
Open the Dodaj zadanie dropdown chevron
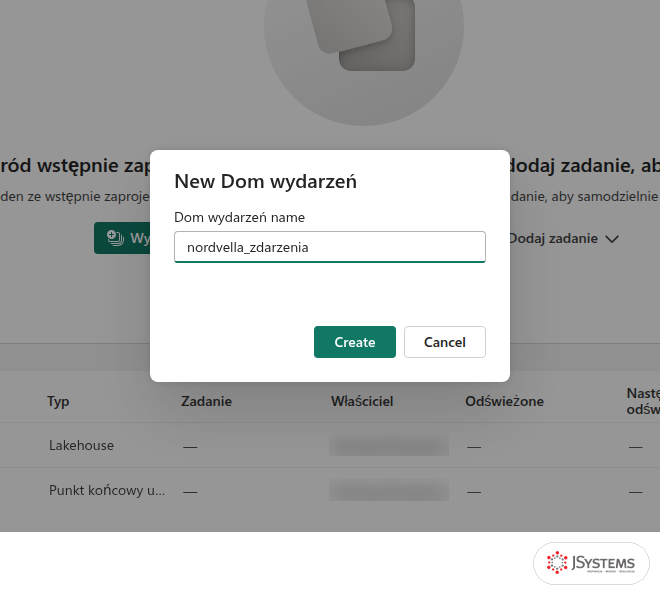click(612, 239)
